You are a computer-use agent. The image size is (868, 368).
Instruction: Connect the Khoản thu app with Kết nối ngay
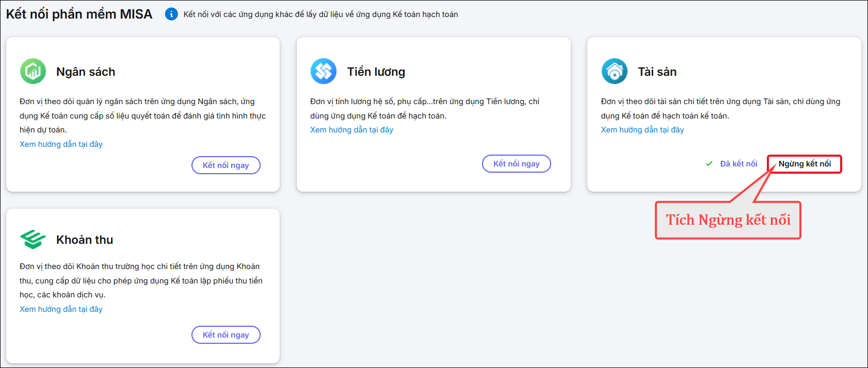226,335
